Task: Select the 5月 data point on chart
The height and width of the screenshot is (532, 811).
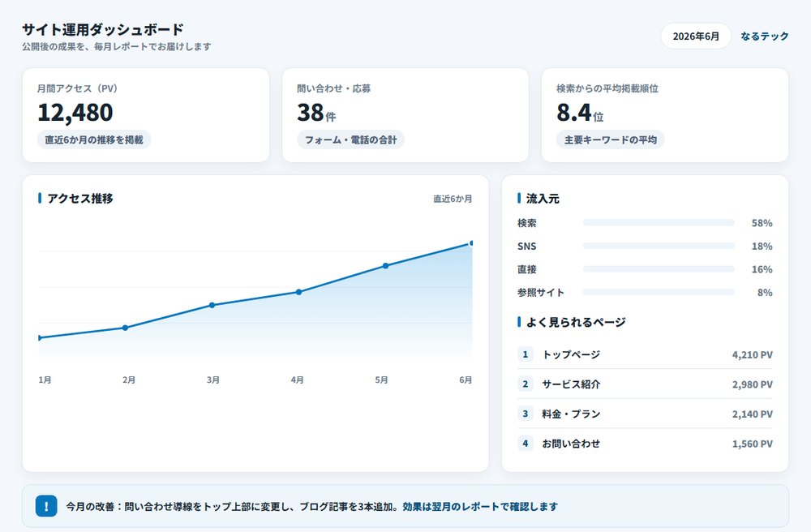Action: tap(386, 266)
